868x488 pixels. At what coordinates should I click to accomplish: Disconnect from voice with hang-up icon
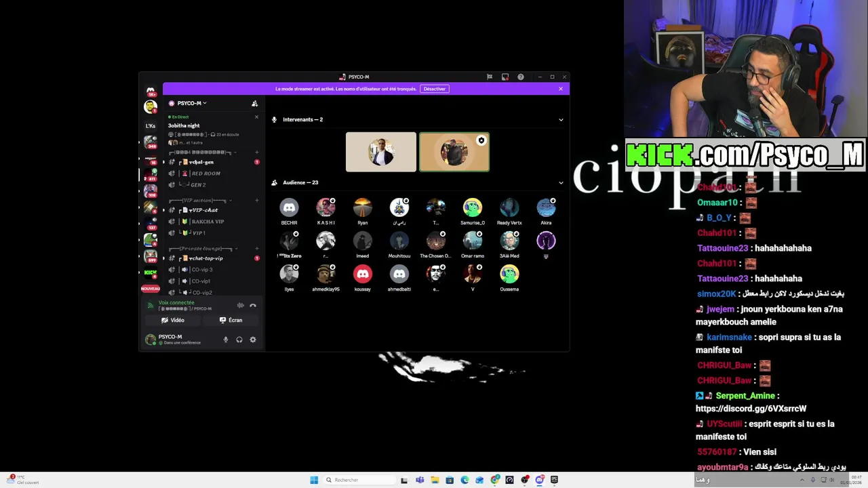[253, 305]
